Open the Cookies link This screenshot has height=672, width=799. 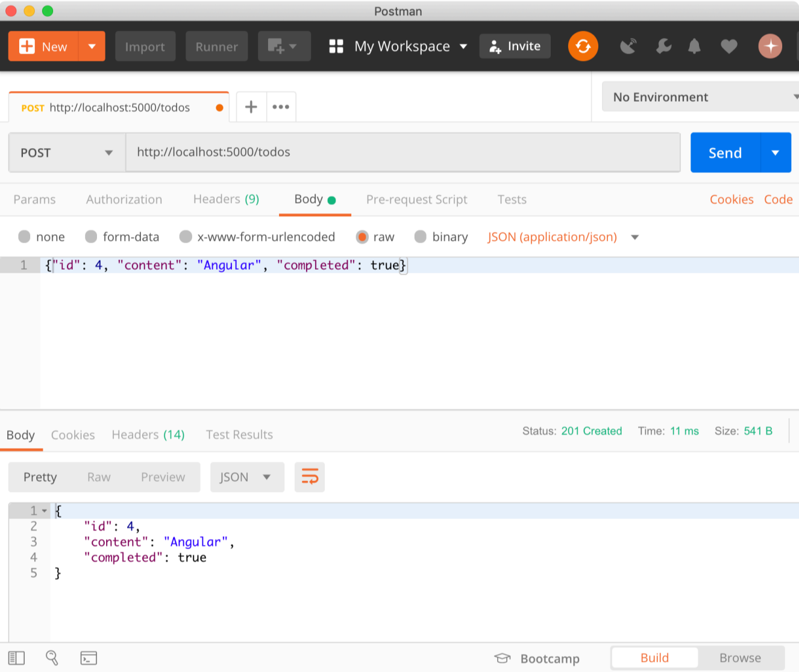click(x=732, y=199)
